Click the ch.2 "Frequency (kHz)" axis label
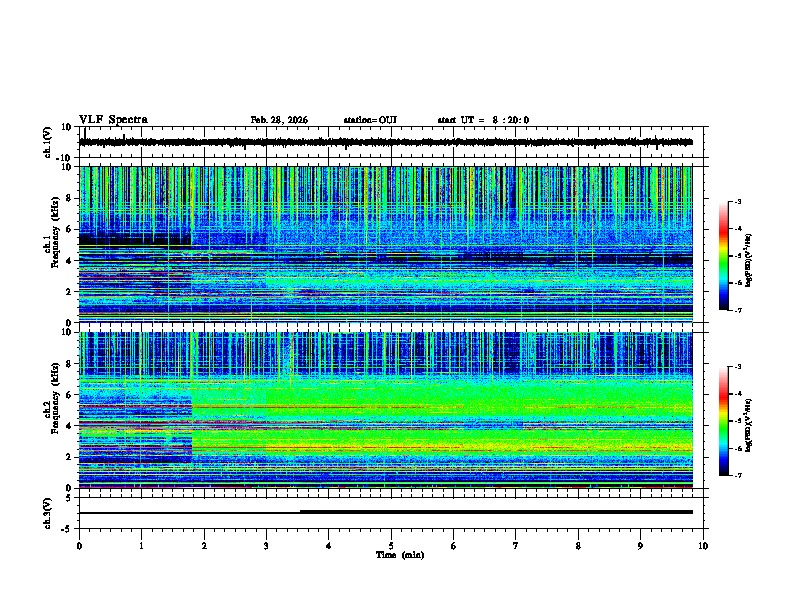792x612 pixels. [56, 398]
